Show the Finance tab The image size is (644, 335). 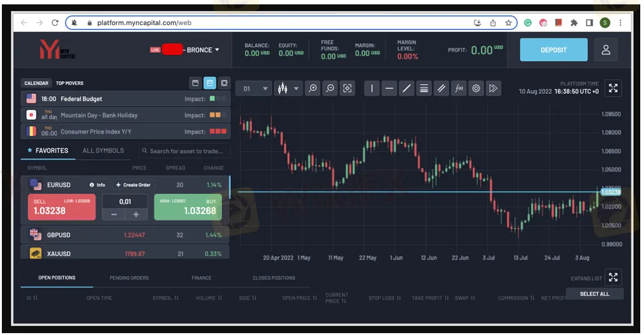(x=201, y=278)
